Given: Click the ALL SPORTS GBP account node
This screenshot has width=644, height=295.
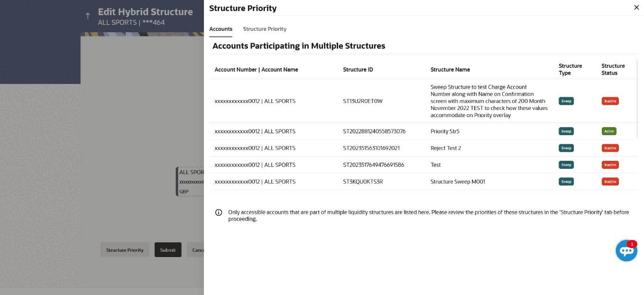Looking at the screenshot, I should pos(190,182).
